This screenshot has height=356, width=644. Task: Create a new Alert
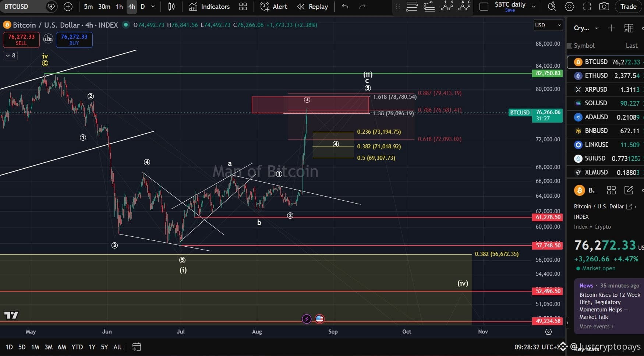click(273, 7)
